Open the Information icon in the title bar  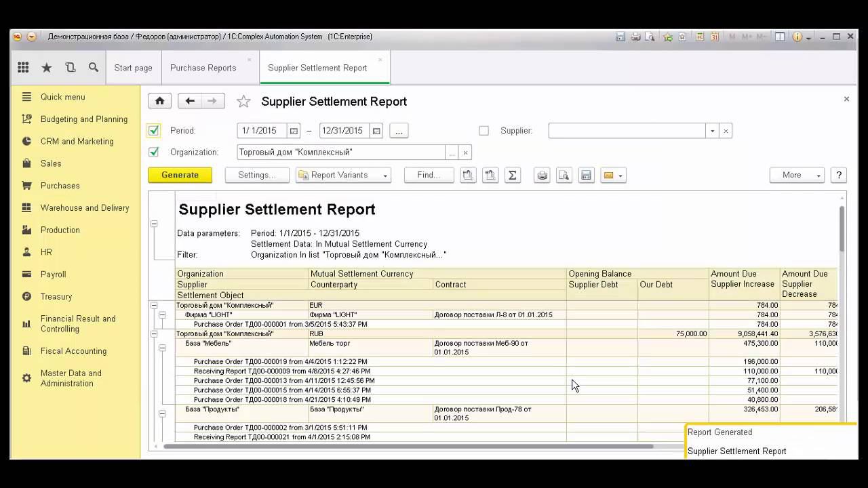point(797,37)
